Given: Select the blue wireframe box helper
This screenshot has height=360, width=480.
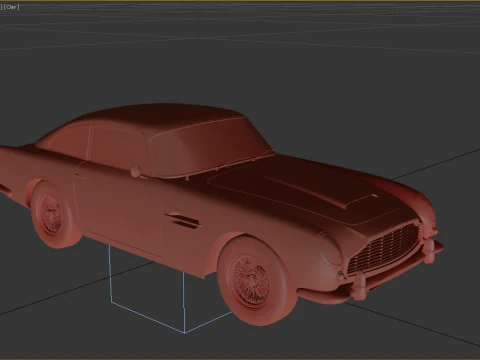Looking at the screenshot, I should click(171, 289).
